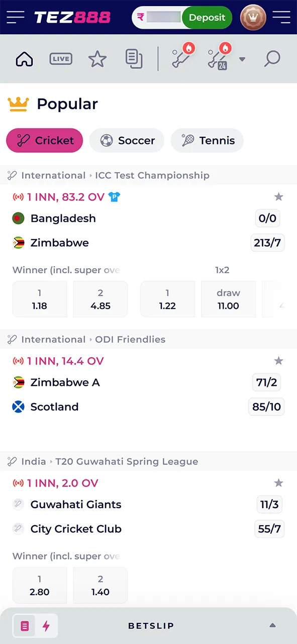The image size is (297, 644).
Task: Select odds 4.85 for Zimbabwe winner
Action: 101,299
